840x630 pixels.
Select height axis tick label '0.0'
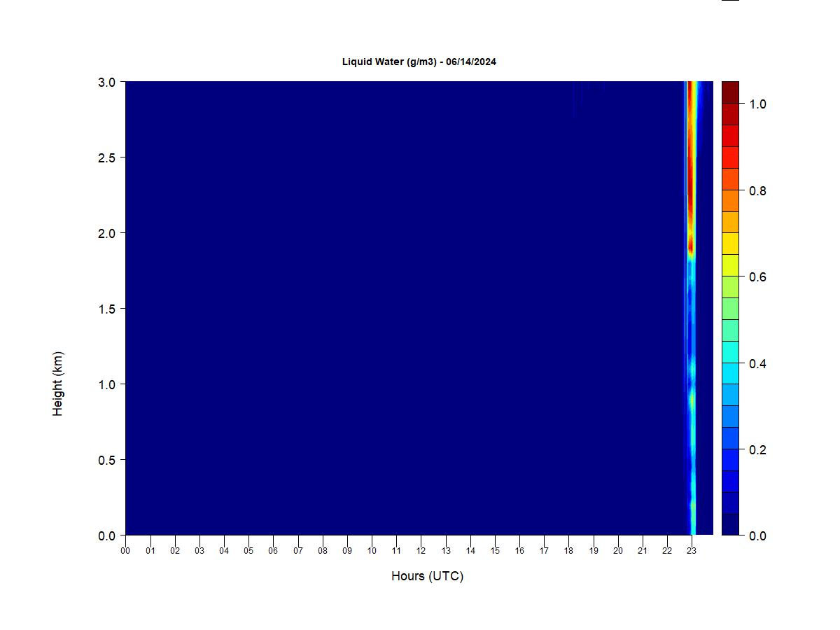[x=107, y=535]
